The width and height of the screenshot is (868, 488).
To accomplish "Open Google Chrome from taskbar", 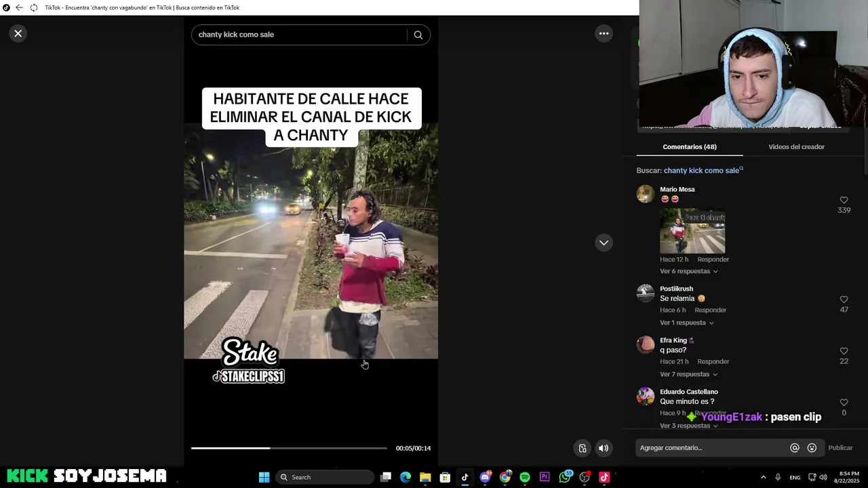I will 505,477.
